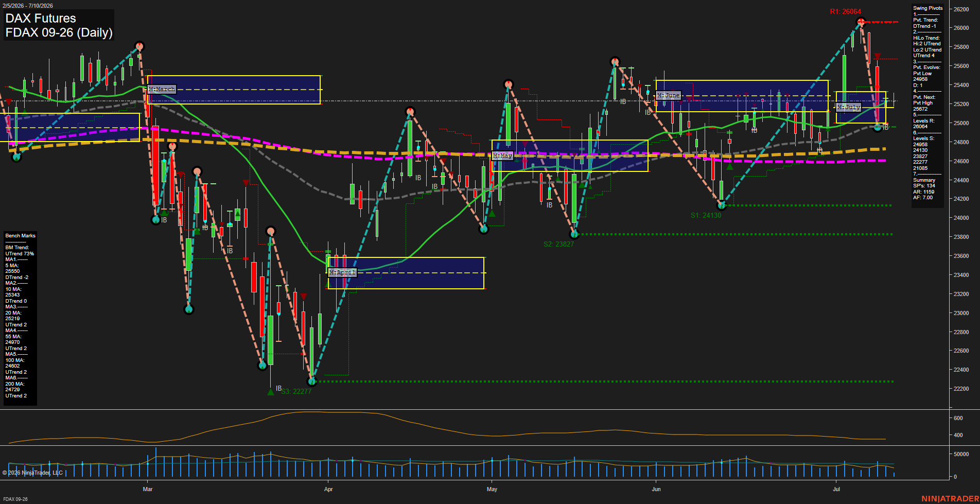This screenshot has width=980, height=504.
Task: Open the FDAX 09-26 tab at bottom
Action: click(x=15, y=499)
